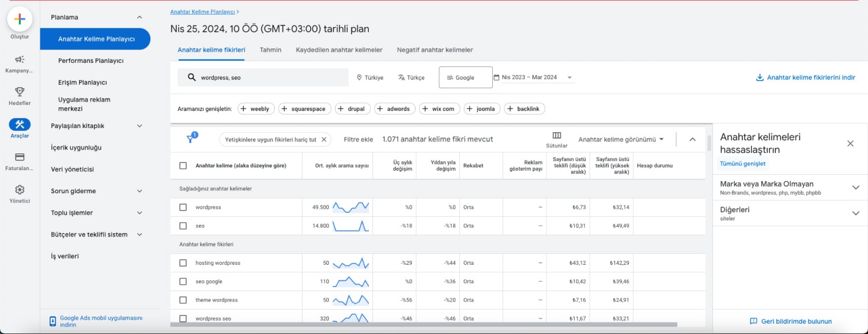868x334 pixels.
Task: Click the Türkçe language icon
Action: coord(401,77)
